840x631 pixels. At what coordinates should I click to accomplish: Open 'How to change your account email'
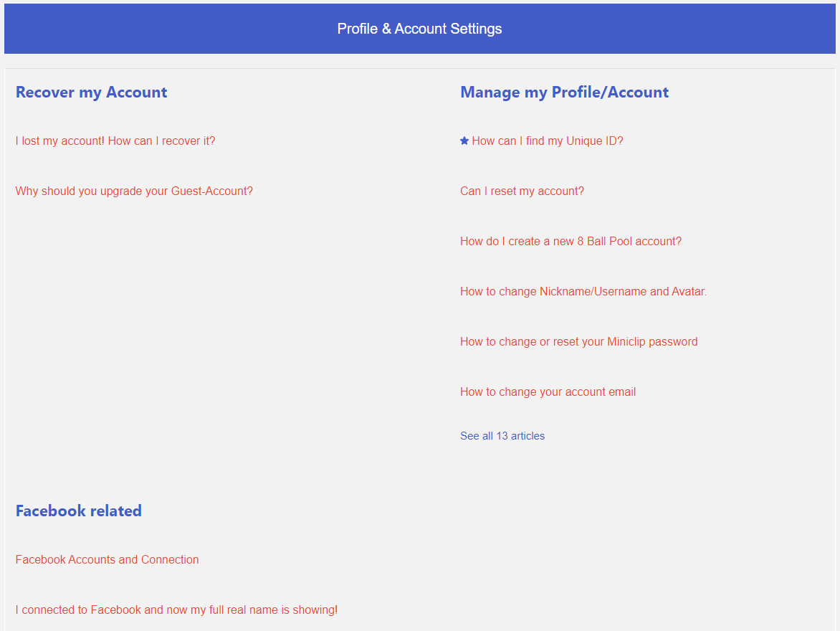click(x=548, y=392)
